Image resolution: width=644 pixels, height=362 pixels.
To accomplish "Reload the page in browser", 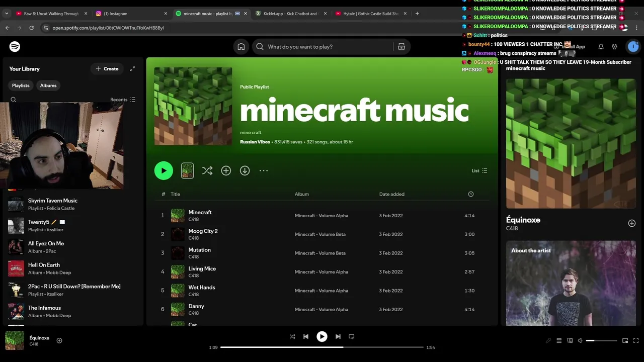I will (x=31, y=28).
